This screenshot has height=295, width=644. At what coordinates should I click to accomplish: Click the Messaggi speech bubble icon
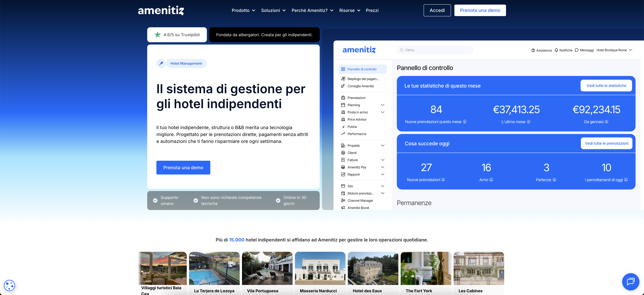point(576,50)
